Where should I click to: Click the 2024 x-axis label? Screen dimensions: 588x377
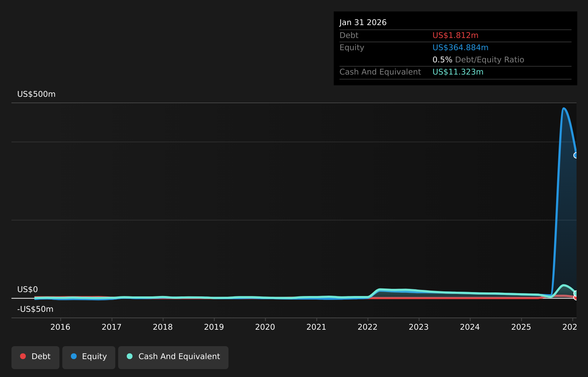[x=470, y=327]
